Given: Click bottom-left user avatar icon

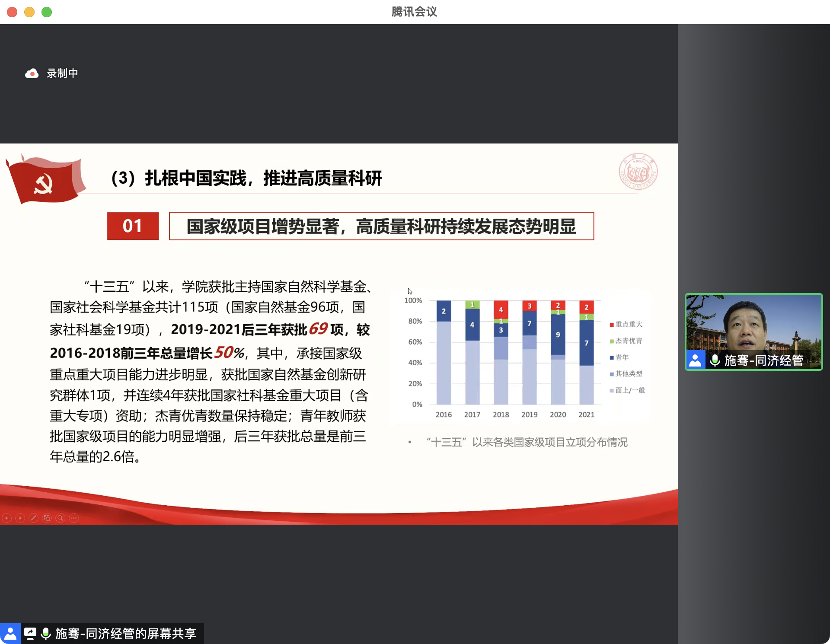Looking at the screenshot, I should [10, 634].
